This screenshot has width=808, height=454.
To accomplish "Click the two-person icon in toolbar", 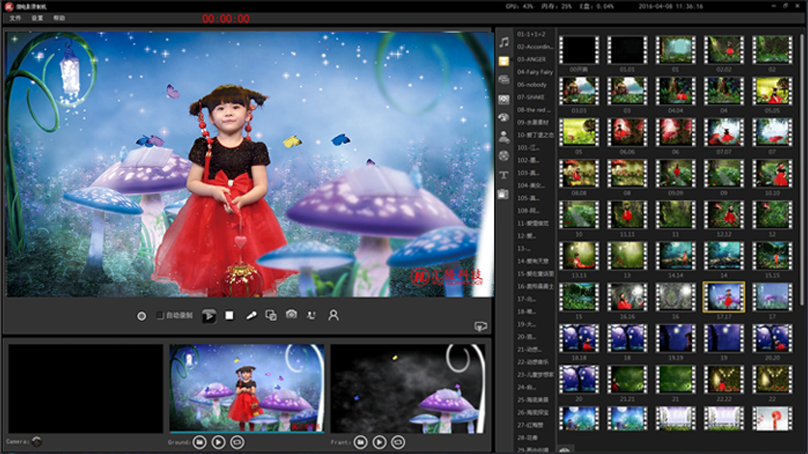I will (x=311, y=315).
